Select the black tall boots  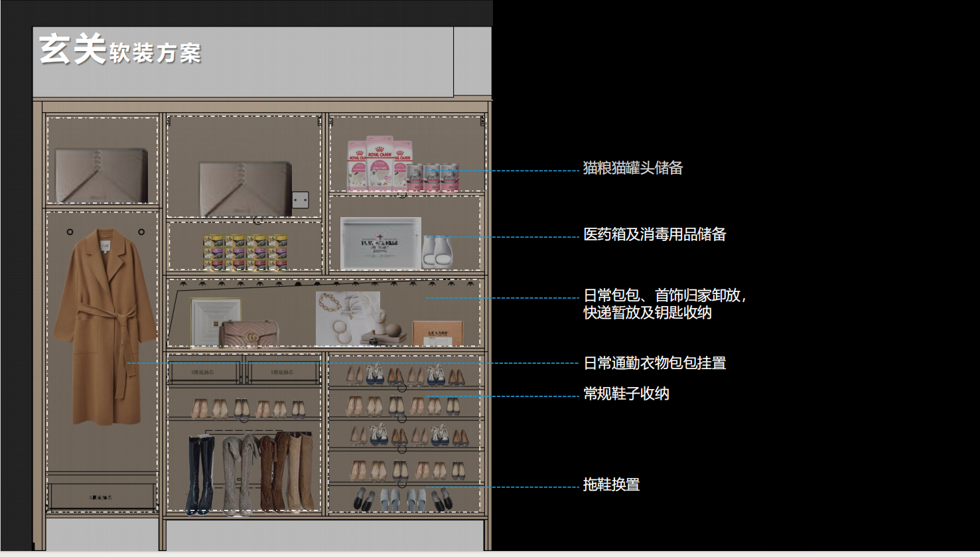click(x=200, y=474)
